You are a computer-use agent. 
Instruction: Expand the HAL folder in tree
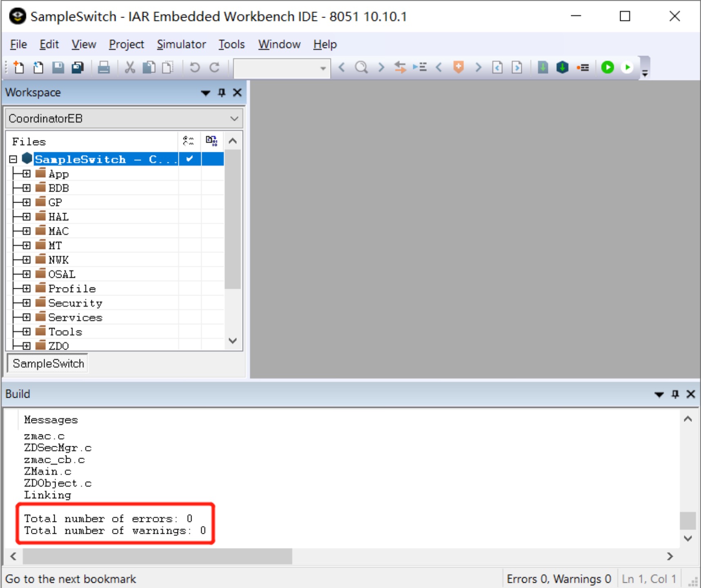pos(27,217)
